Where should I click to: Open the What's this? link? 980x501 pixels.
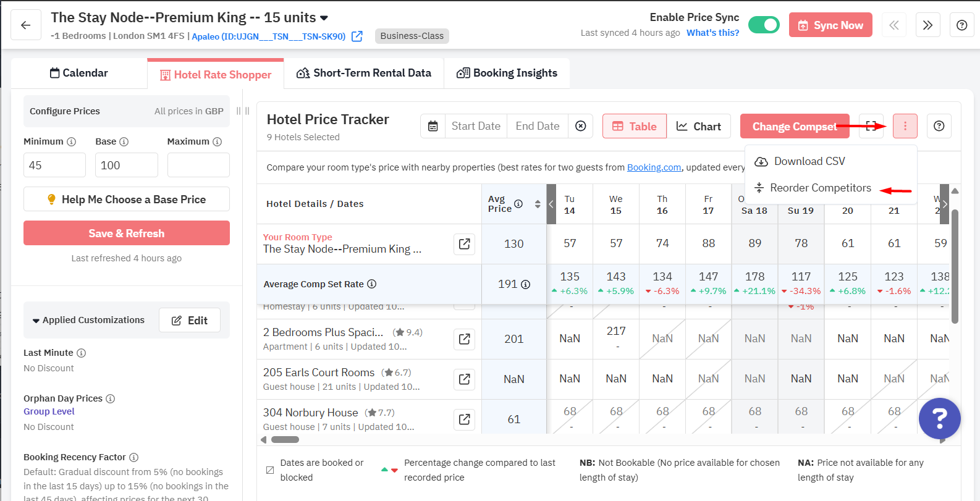[712, 33]
